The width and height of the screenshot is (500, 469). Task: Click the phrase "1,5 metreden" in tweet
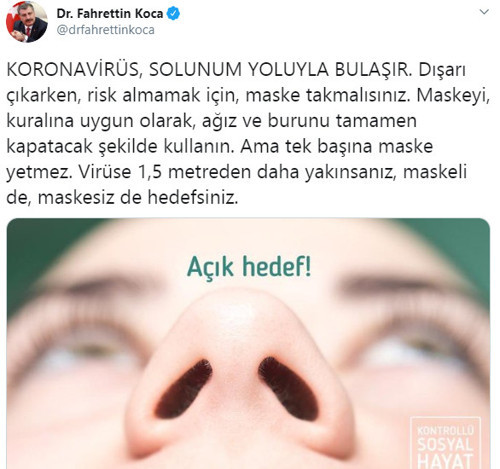194,172
